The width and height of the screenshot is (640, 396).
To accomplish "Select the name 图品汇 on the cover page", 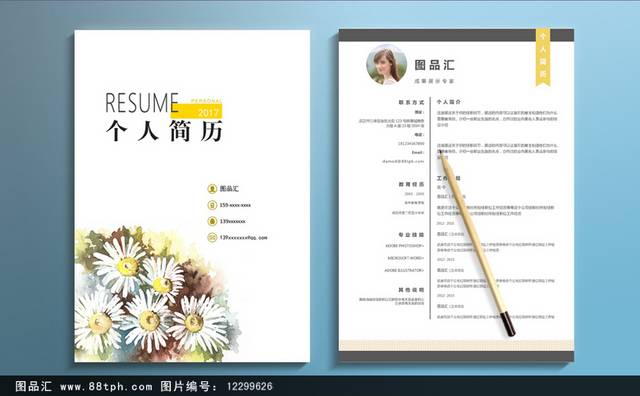I will click(x=229, y=189).
